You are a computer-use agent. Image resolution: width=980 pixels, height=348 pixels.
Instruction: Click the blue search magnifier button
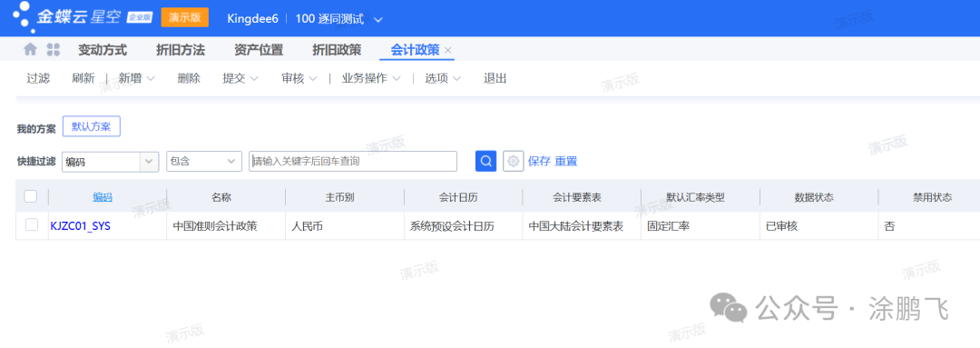(x=485, y=161)
